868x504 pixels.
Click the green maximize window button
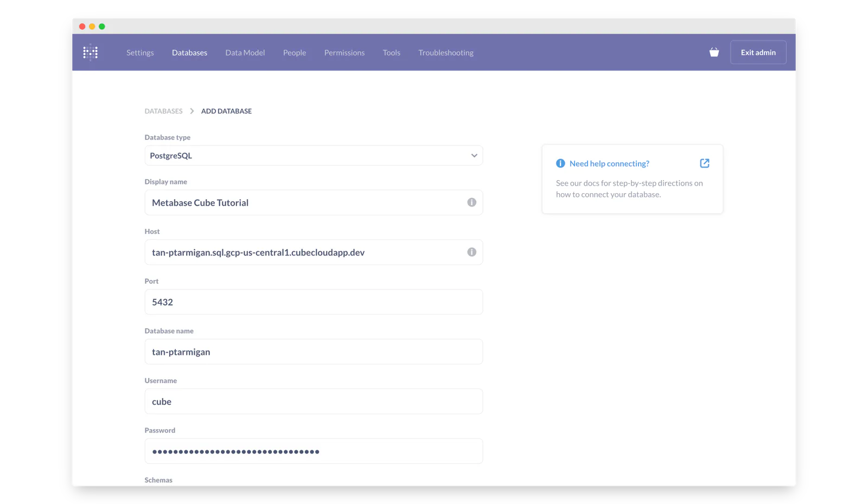click(102, 27)
